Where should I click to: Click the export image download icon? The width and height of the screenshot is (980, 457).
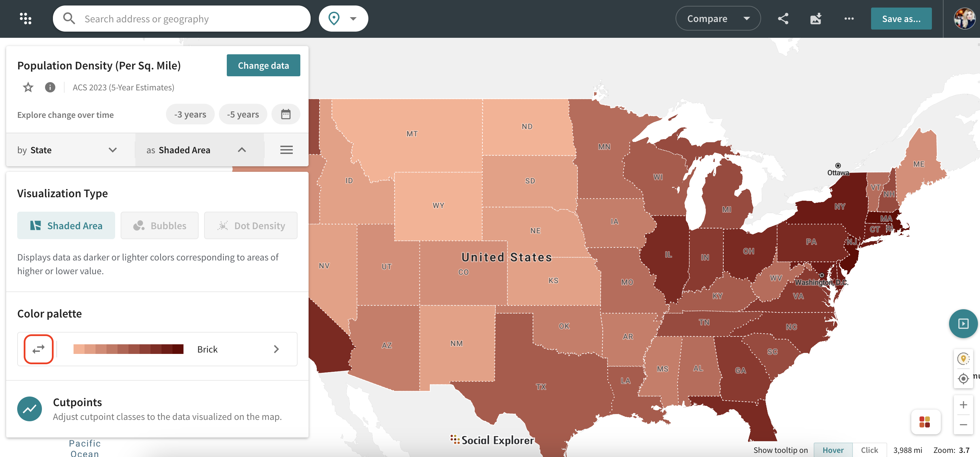(816, 18)
